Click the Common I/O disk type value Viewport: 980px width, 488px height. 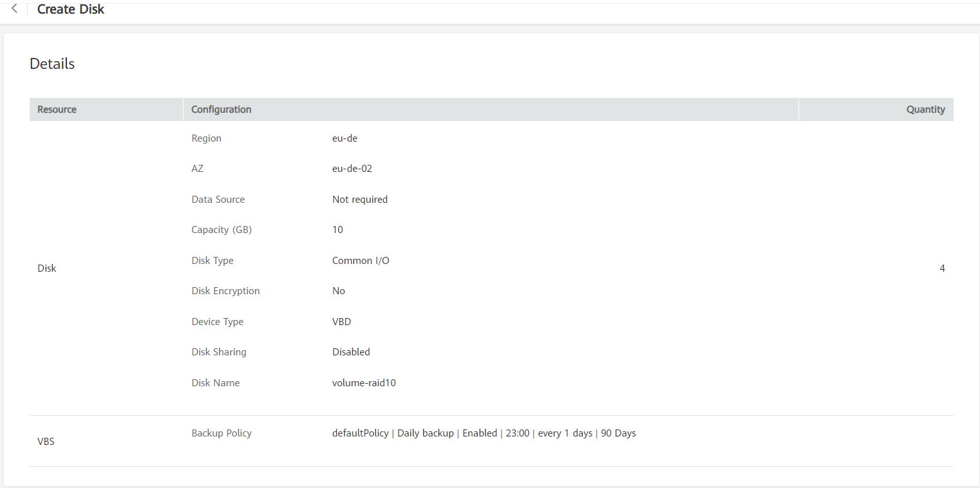pos(361,260)
